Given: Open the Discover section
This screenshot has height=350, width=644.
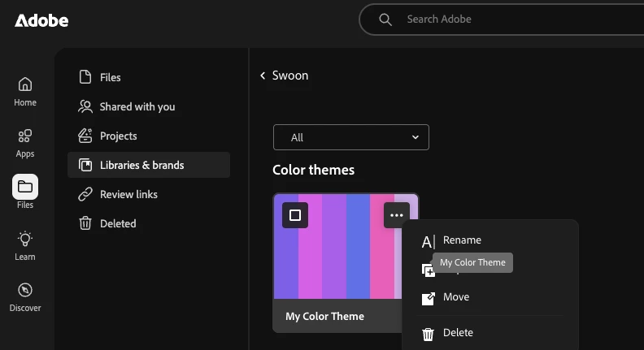Looking at the screenshot, I should (25, 297).
